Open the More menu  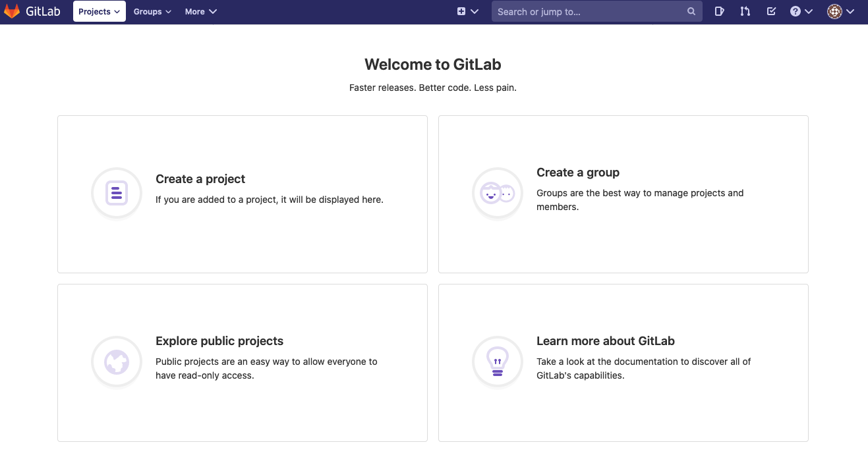pos(200,11)
